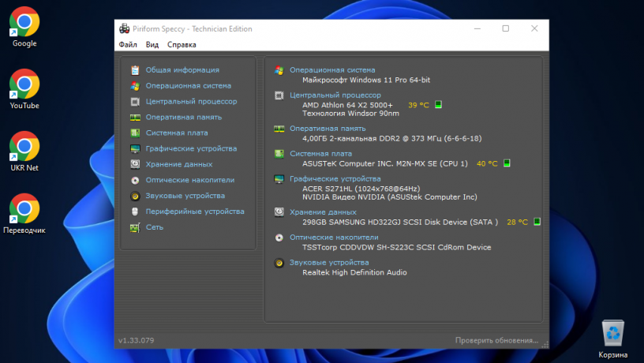Click the Центральный процессор chip icon in sidebar
The width and height of the screenshot is (644, 363).
(x=135, y=102)
